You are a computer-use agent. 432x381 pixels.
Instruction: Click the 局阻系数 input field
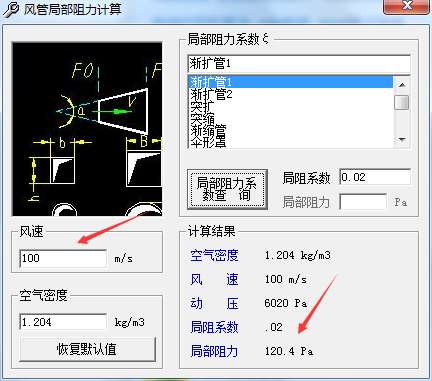375,177
